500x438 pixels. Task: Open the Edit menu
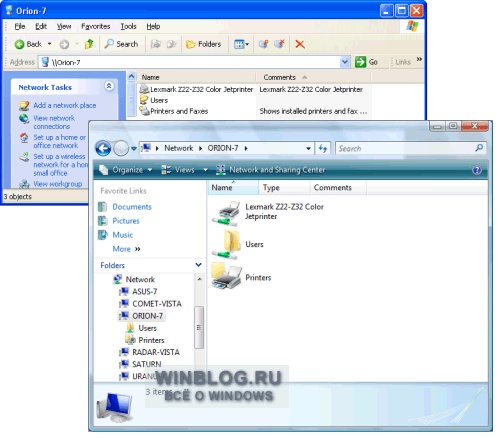pos(41,26)
